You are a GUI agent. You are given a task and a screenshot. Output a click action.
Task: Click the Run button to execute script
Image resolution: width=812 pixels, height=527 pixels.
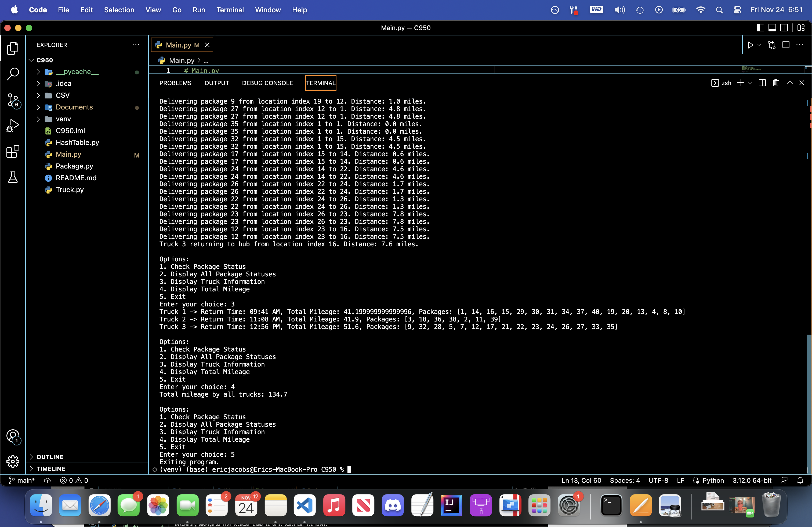coord(750,45)
